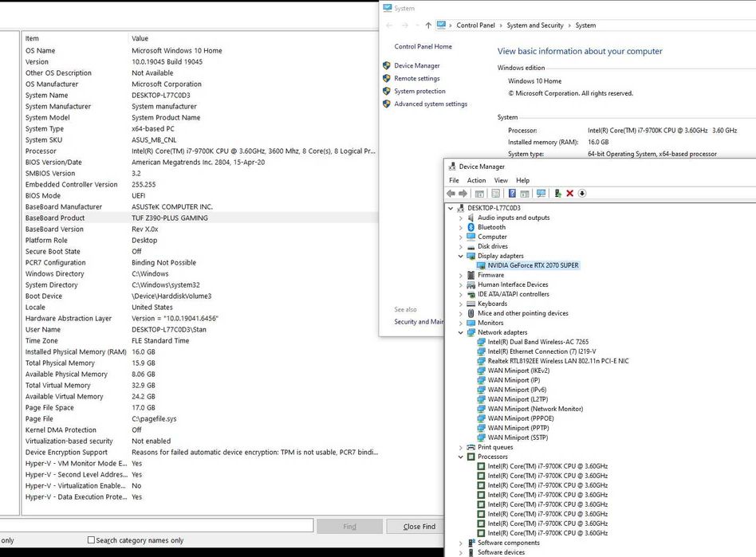This screenshot has width=756, height=557.
Task: Click the Back arrow in Device Manager toolbar
Action: 451,193
